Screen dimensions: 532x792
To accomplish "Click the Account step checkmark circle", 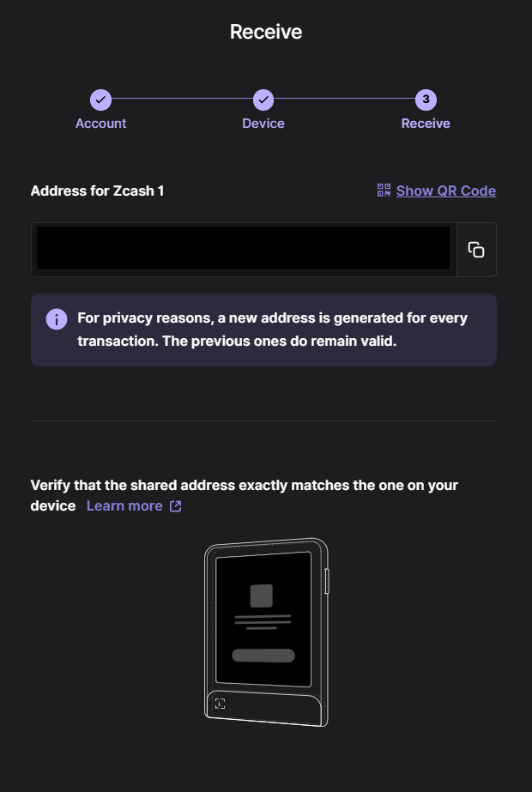I will [x=100, y=100].
